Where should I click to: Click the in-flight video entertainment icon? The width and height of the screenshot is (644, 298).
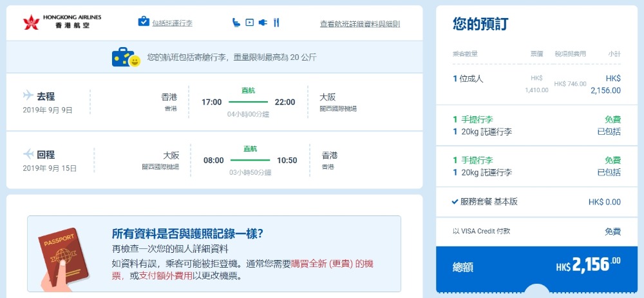249,23
